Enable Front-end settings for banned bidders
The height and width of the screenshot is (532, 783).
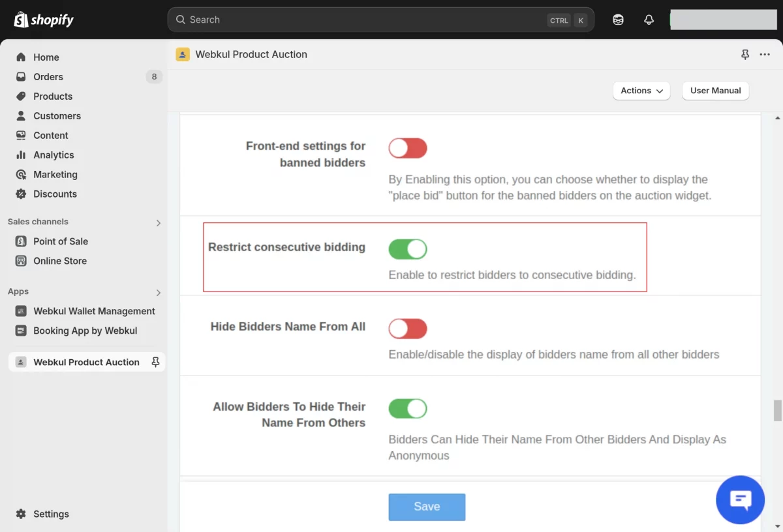coord(408,148)
